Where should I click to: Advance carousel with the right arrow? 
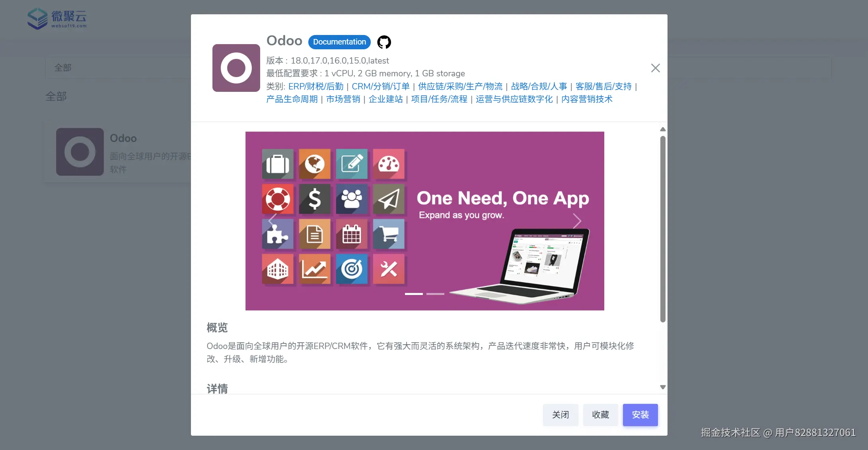[576, 221]
